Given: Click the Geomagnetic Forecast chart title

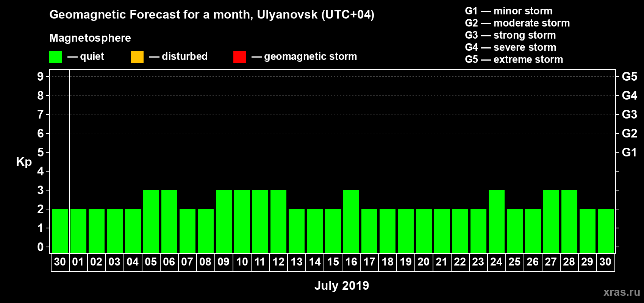Looking at the screenshot, I should [x=212, y=15].
